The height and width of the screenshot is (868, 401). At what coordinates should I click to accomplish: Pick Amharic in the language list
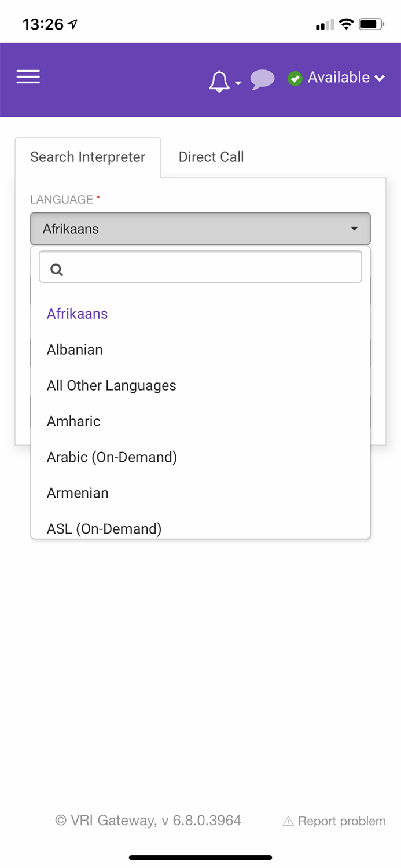[x=73, y=421]
